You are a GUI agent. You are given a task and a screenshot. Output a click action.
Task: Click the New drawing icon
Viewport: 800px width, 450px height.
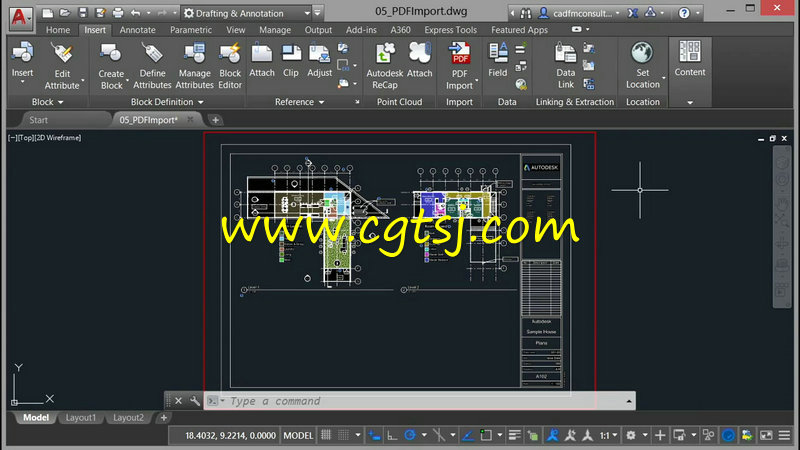47,13
